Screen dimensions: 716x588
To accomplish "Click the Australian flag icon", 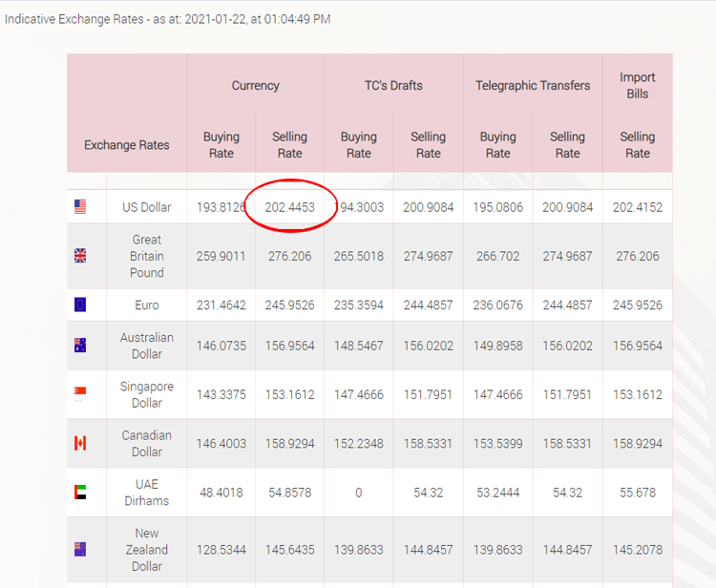I will (x=80, y=346).
